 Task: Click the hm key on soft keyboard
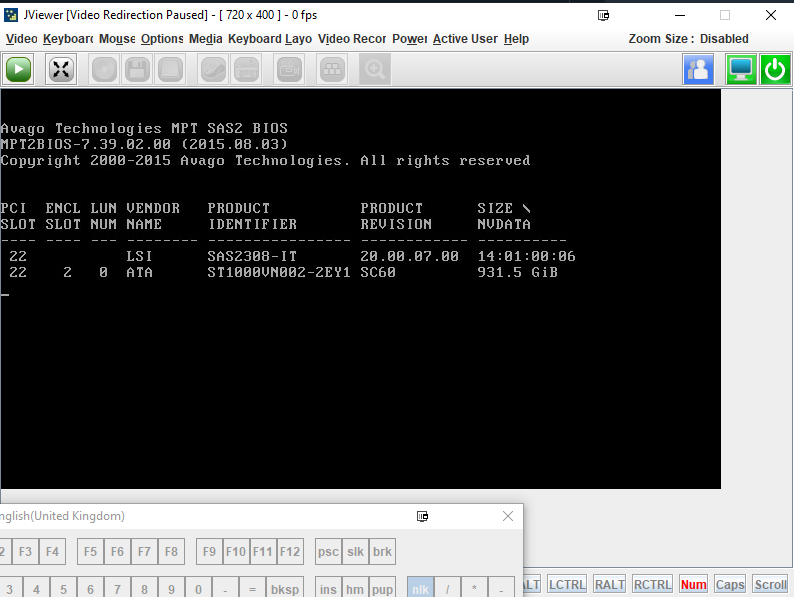(x=355, y=587)
